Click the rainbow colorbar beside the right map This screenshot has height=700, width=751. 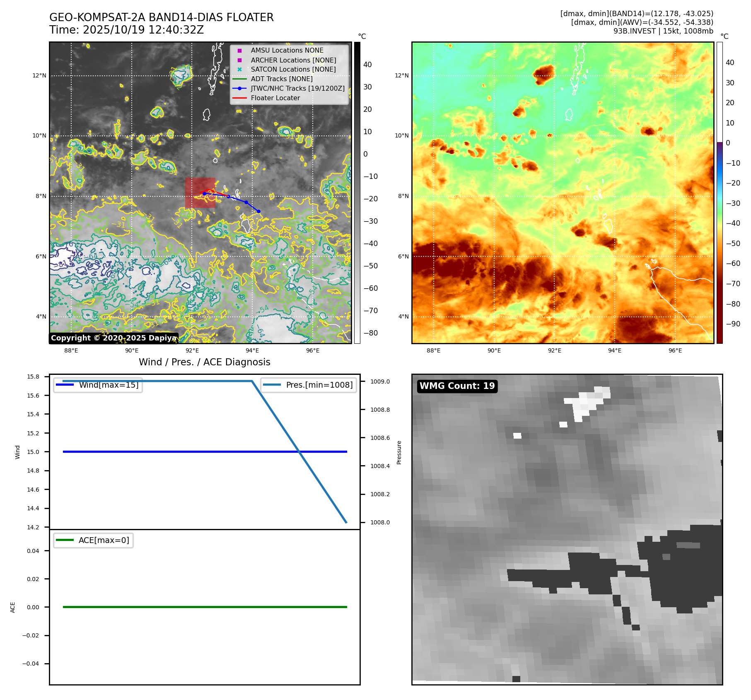[720, 193]
